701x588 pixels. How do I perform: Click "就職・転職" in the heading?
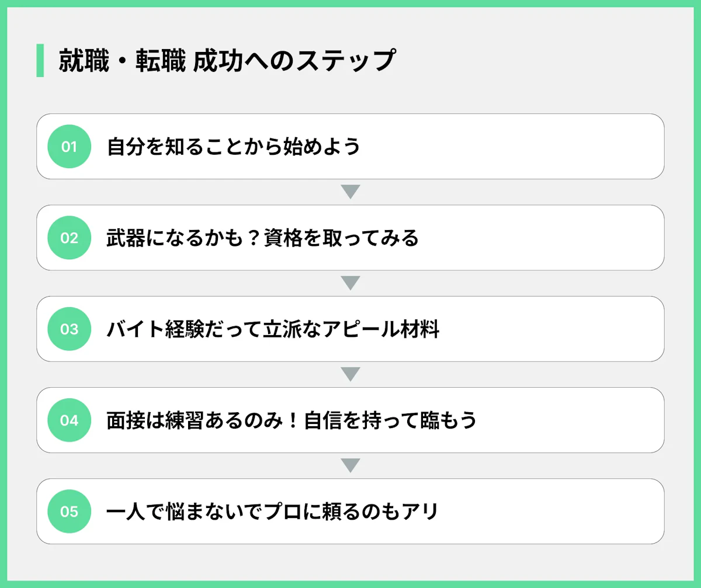pyautogui.click(x=122, y=61)
